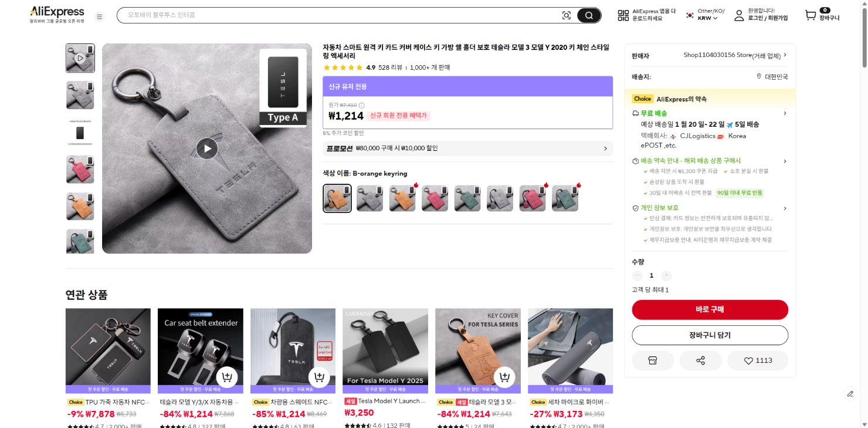Open the image search by camera icon
868x428 pixels.
click(565, 15)
